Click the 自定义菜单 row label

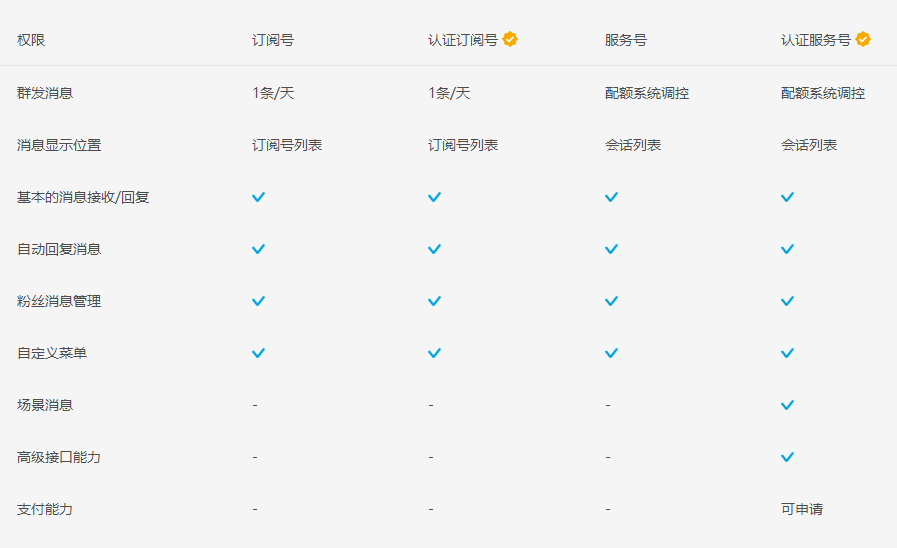52,354
